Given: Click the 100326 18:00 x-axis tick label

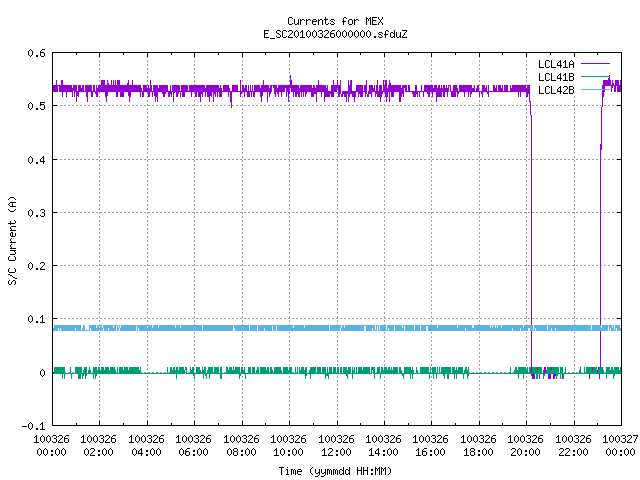Looking at the screenshot, I should tap(478, 446).
